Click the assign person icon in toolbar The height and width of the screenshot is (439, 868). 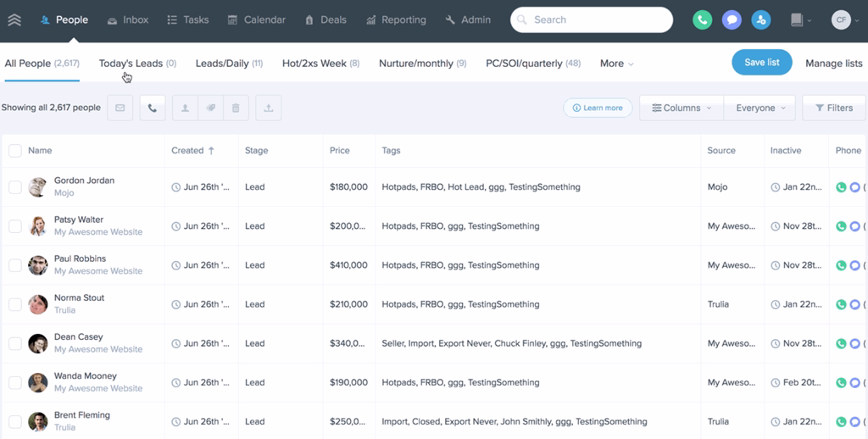pyautogui.click(x=185, y=108)
